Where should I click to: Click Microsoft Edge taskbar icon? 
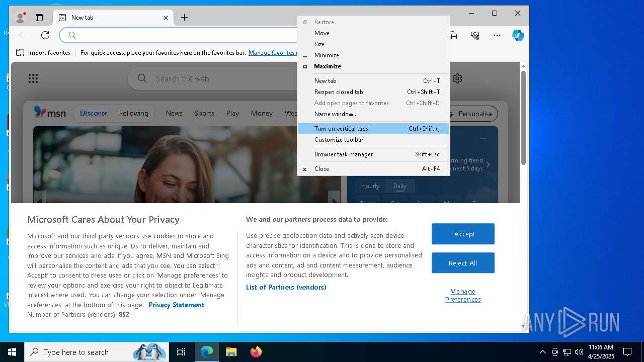(207, 352)
